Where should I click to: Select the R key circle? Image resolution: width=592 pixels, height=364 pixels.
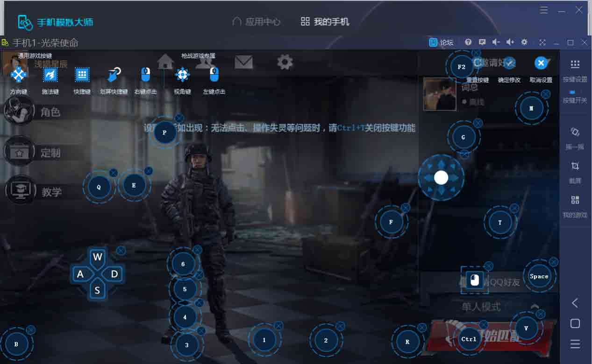point(407,342)
